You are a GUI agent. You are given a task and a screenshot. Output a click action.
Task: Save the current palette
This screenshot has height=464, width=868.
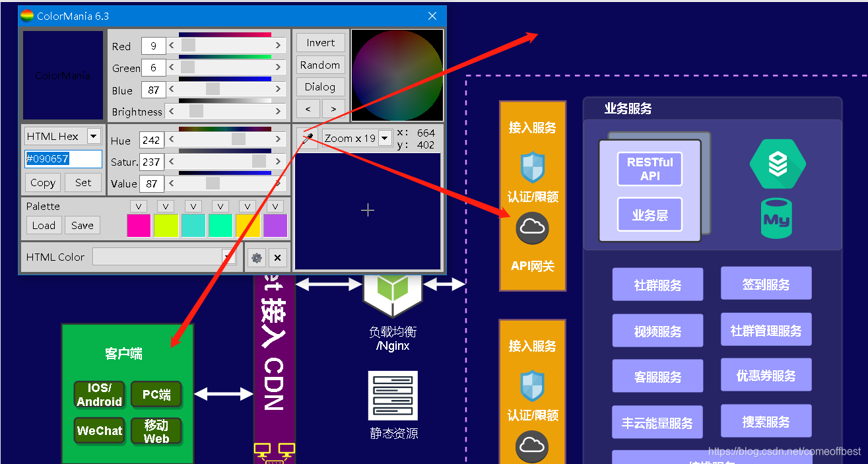(x=83, y=225)
